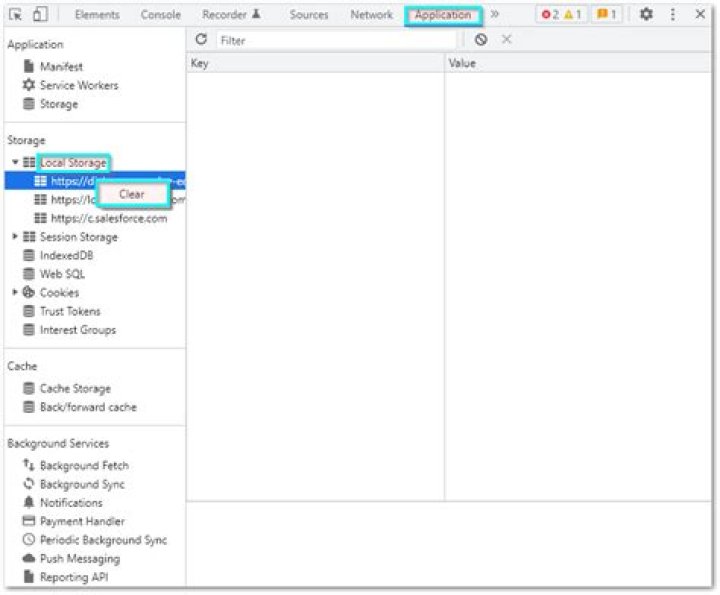Open the errors and warnings counter
Screen dimensions: 720x595
pos(561,15)
